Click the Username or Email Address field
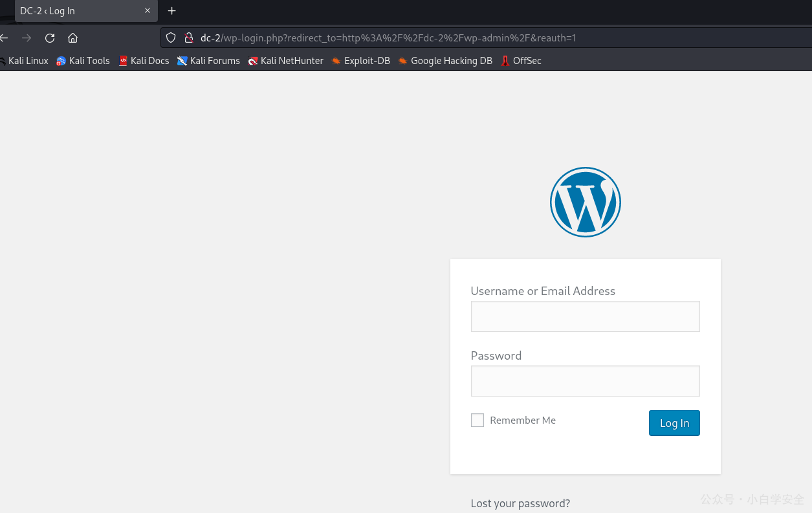 tap(586, 316)
